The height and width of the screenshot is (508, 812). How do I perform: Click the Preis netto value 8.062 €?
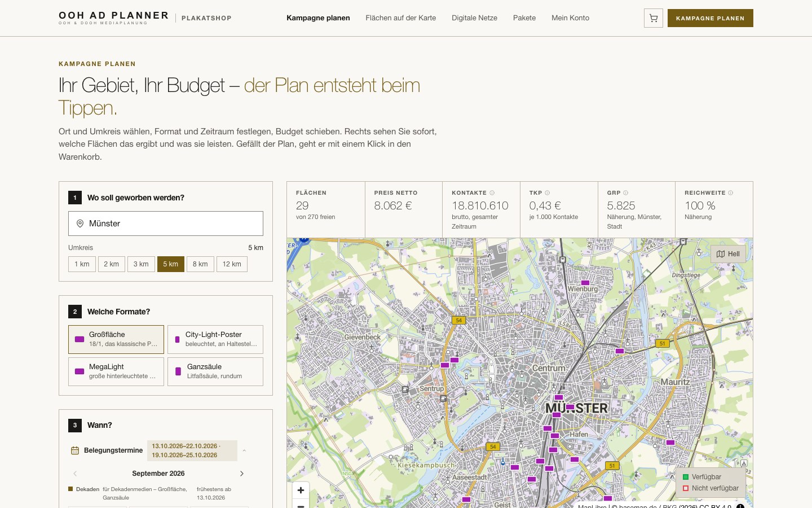(393, 205)
